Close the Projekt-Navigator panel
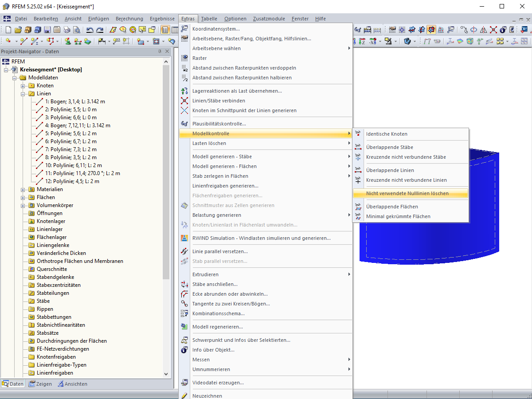This screenshot has height=399, width=532. click(167, 51)
